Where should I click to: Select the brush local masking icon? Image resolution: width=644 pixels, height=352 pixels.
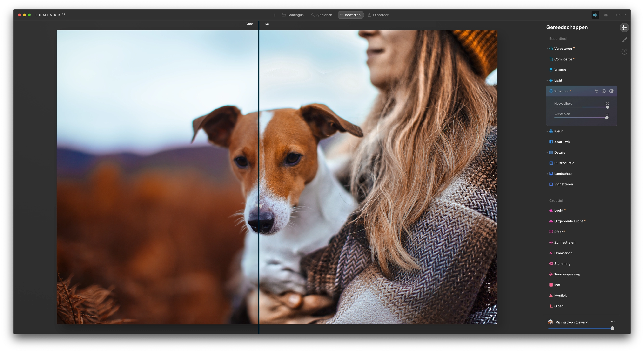[x=624, y=40]
